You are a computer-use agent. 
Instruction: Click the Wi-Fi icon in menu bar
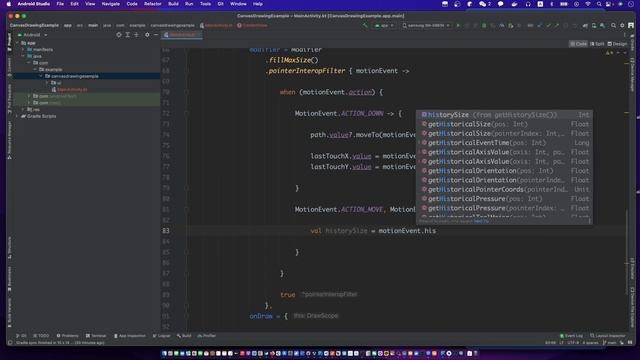click(x=588, y=4)
